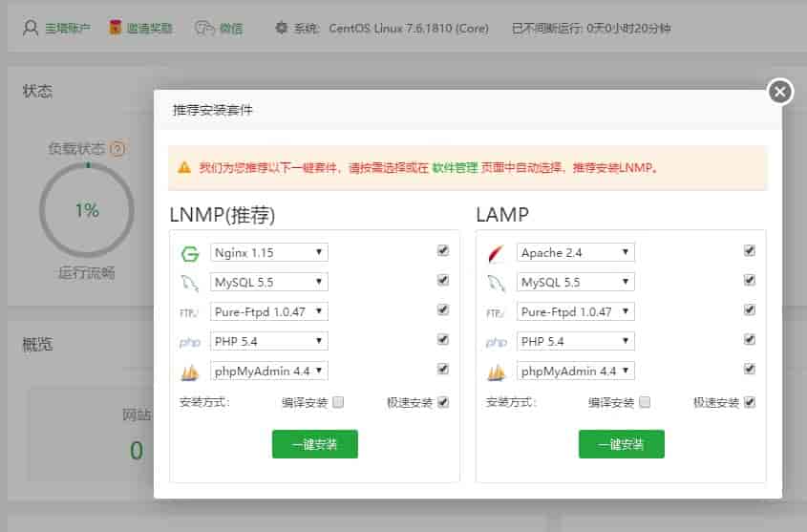Click the 1% load status circular gauge

tap(87, 210)
